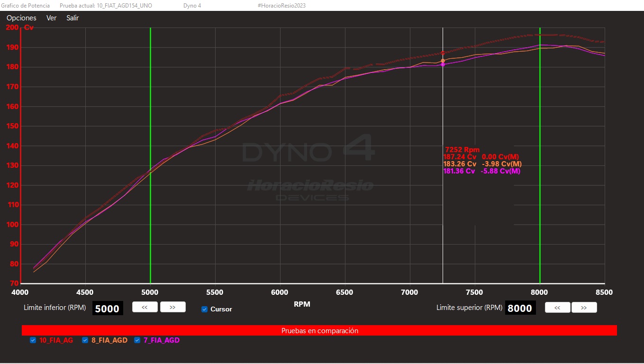Screen dimensions: 644x364
Task: Open the Ver menu
Action: [51, 18]
